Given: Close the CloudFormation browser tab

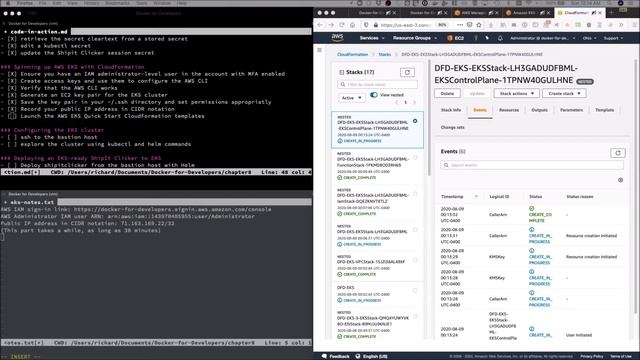Looking at the screenshot, I should (x=600, y=13).
